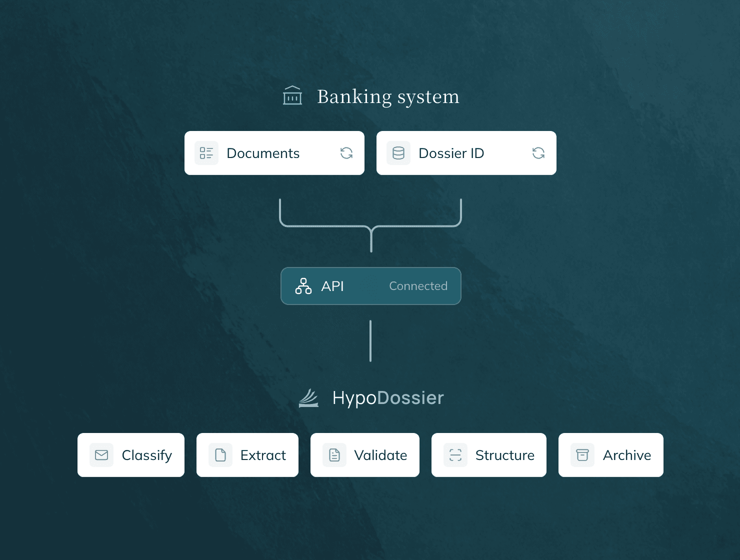The height and width of the screenshot is (560, 740).
Task: Click the Extract page icon
Action: pyautogui.click(x=220, y=455)
